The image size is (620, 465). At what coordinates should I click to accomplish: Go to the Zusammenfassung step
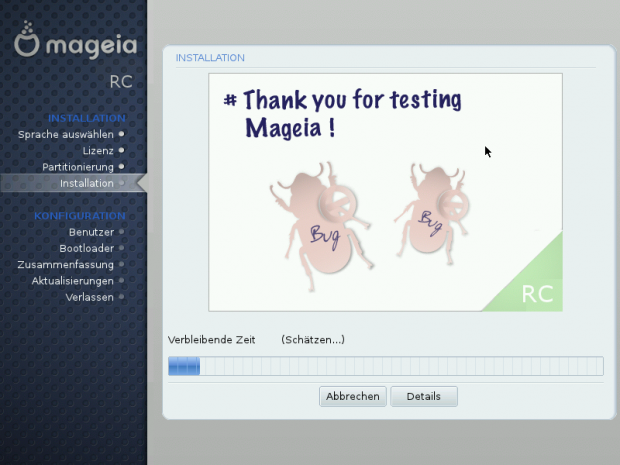[x=65, y=264]
